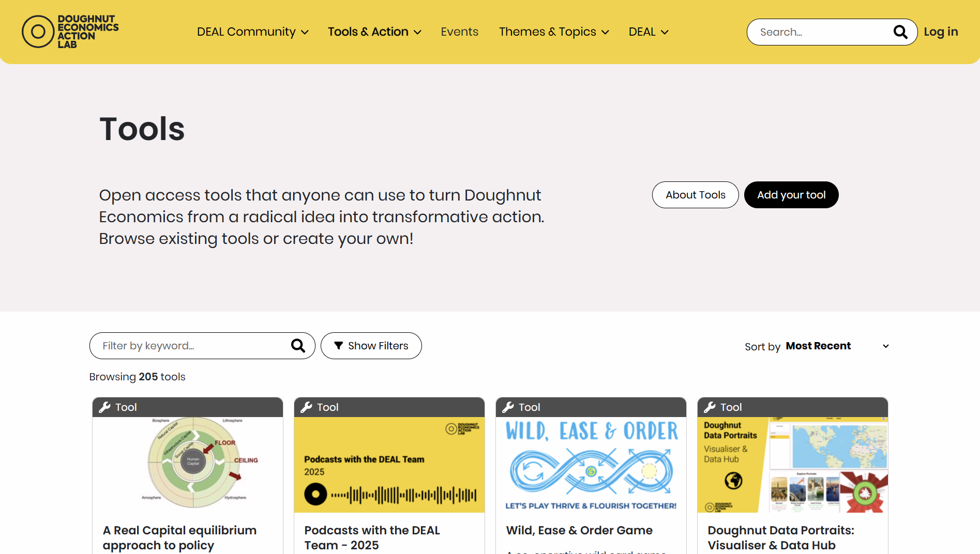Click the About Tools button

695,195
